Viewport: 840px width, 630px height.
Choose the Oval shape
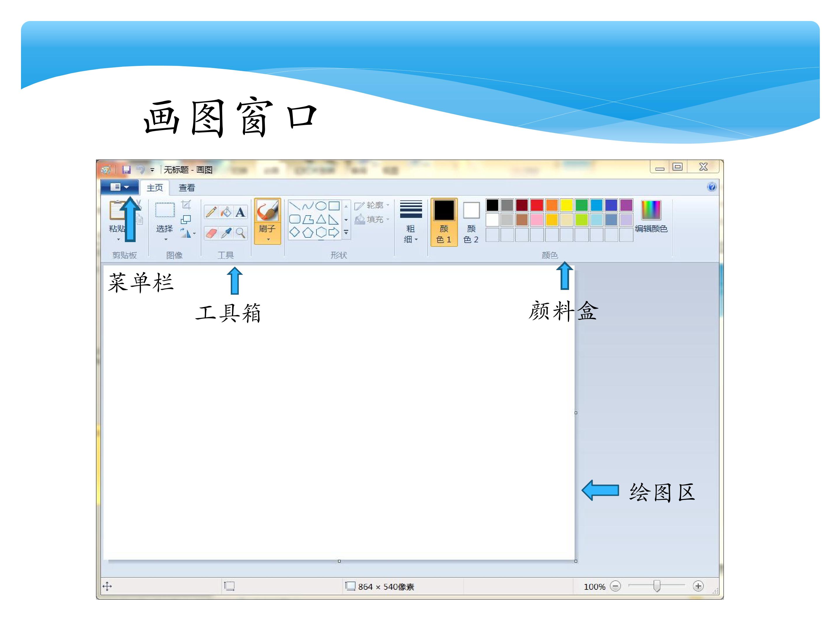pos(321,206)
